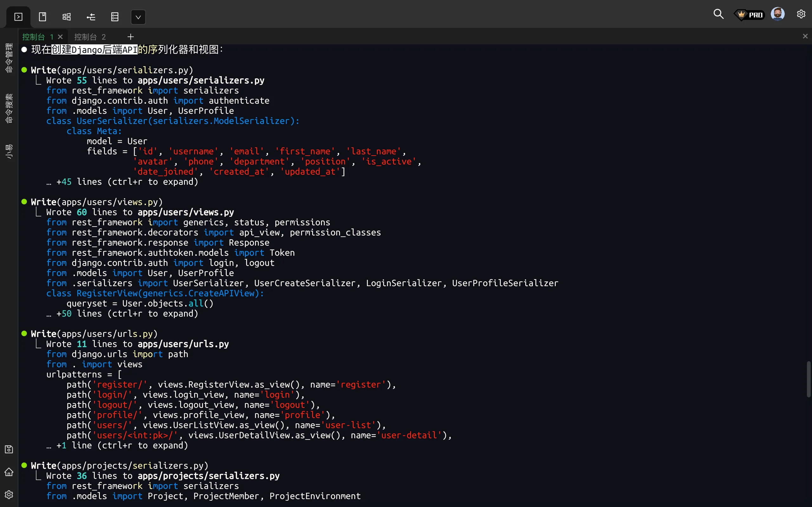Open search with the magnifier icon

(x=718, y=14)
